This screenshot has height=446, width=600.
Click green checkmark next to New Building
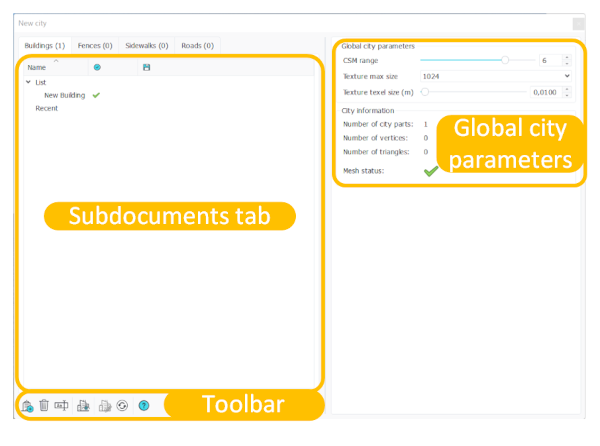point(96,95)
